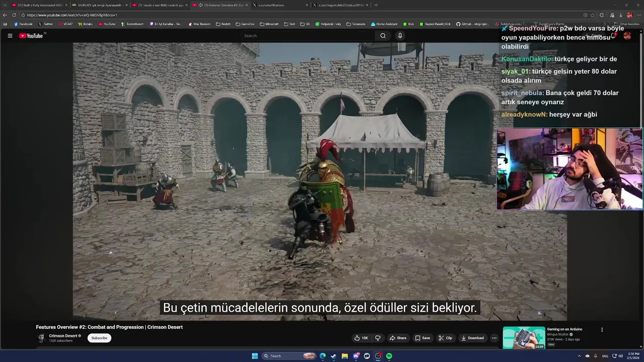The height and width of the screenshot is (362, 644).
Task: Open browser settings and more menu
Action: pos(639,15)
